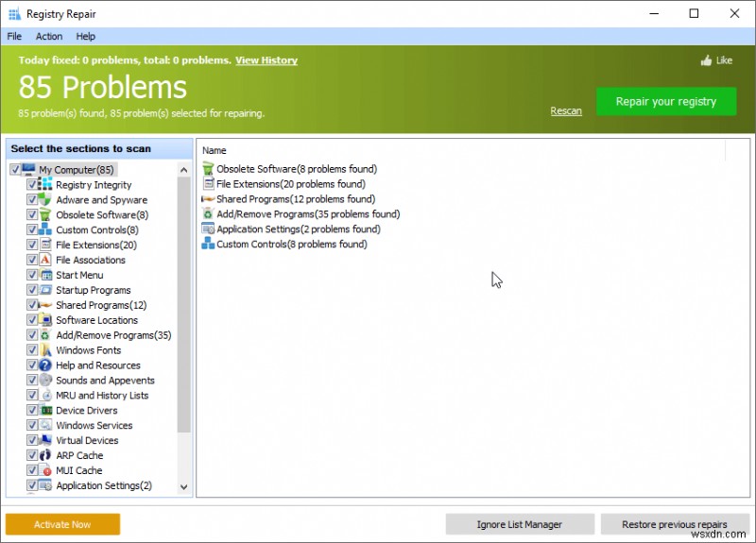Click the Sounds and Appevents disc icon
The height and width of the screenshot is (543, 756).
pyautogui.click(x=44, y=380)
